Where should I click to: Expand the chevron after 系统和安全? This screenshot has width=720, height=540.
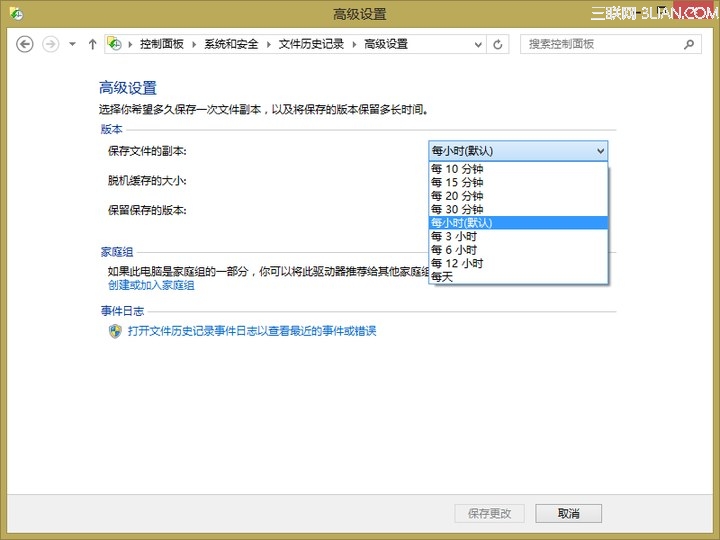click(x=269, y=44)
